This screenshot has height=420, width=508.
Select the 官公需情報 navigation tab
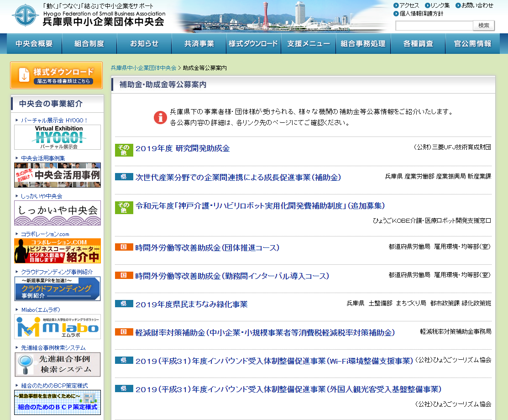472,43
